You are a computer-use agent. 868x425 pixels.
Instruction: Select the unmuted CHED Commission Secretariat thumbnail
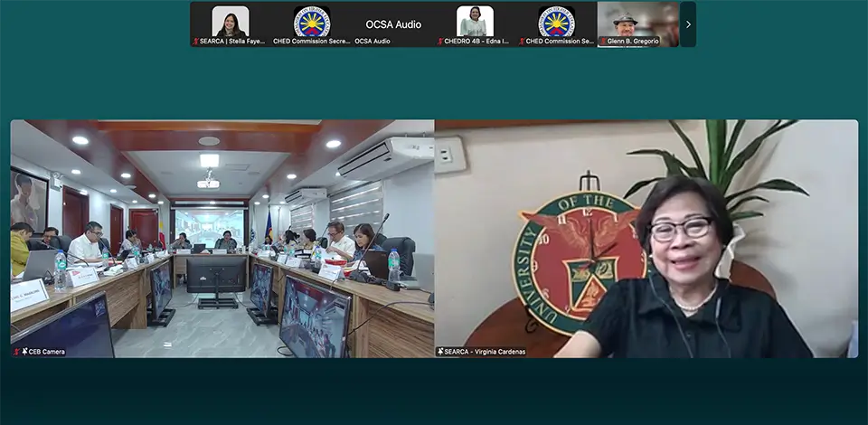point(312,22)
